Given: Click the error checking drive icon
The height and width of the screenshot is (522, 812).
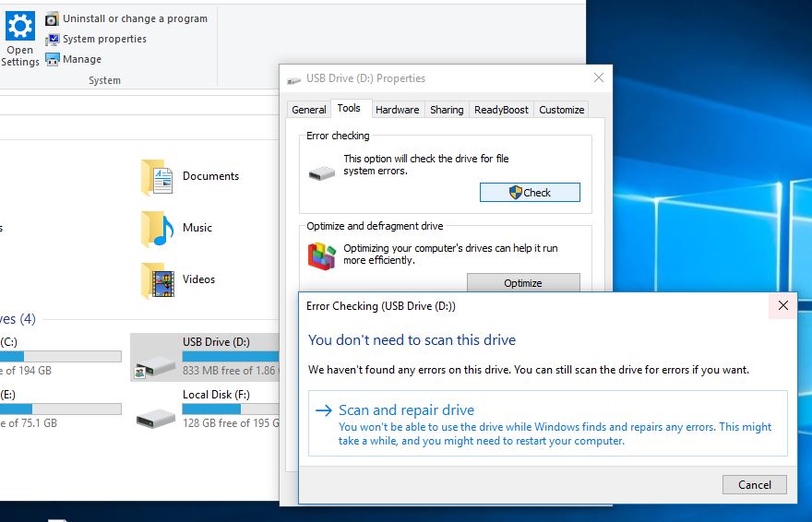Looking at the screenshot, I should [x=322, y=172].
